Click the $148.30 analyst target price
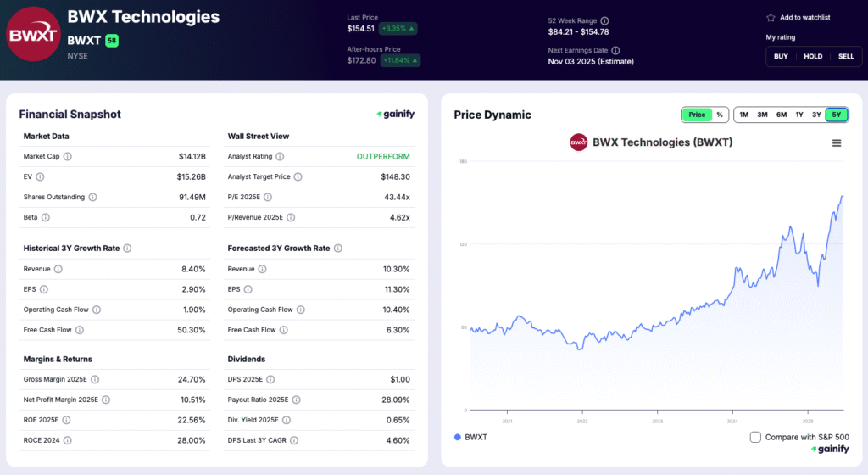 point(395,177)
